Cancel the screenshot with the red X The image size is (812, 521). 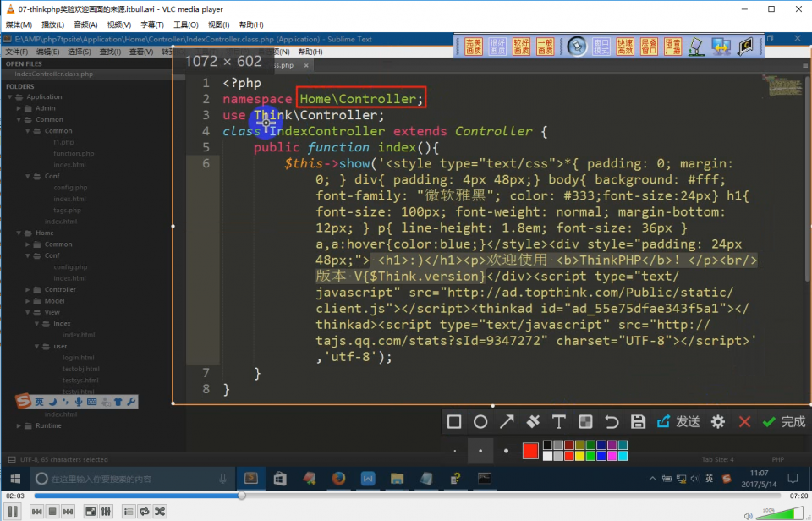click(744, 421)
